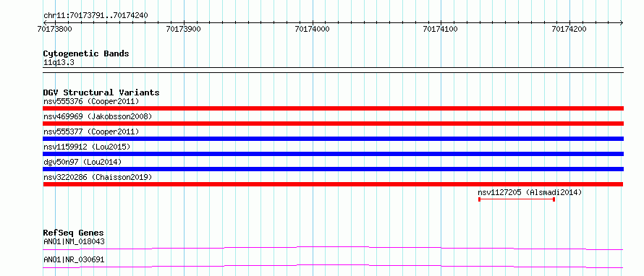Screen dimensions: 644x276
Task: Open the nsv3220286 (Chaisson2019) label
Action: [98, 177]
